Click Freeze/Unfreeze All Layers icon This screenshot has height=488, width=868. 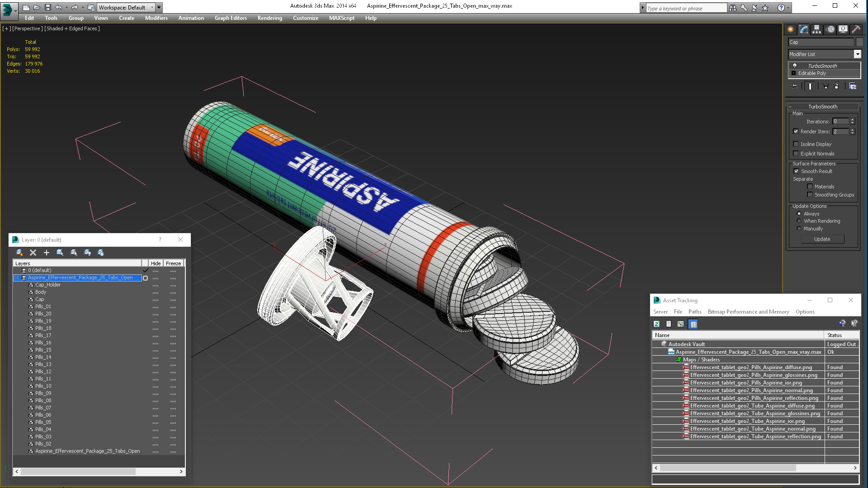coord(101,253)
